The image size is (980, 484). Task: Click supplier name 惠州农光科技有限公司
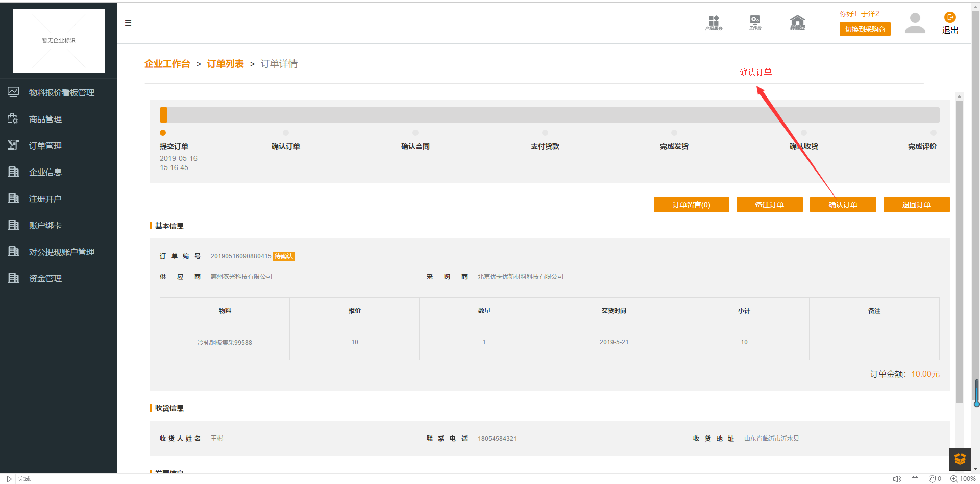241,277
